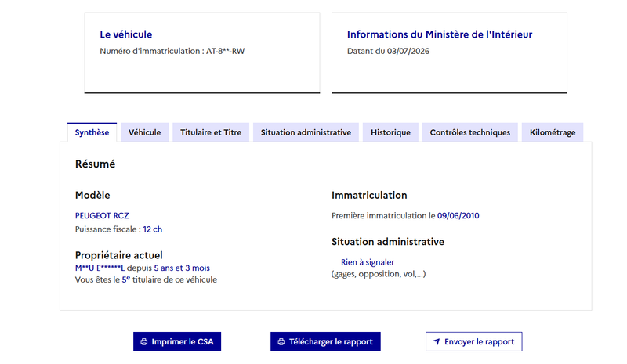Click the printer icon on Imprimer le CSA

[144, 342]
